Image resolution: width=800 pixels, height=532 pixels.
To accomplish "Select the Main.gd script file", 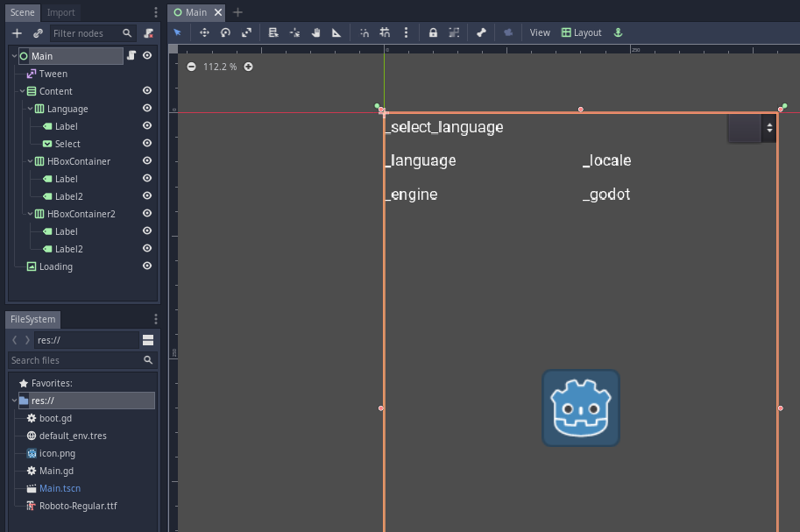I will tap(56, 471).
